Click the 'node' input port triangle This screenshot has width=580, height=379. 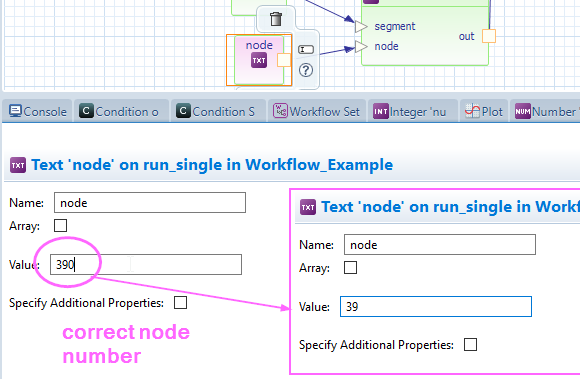(361, 47)
